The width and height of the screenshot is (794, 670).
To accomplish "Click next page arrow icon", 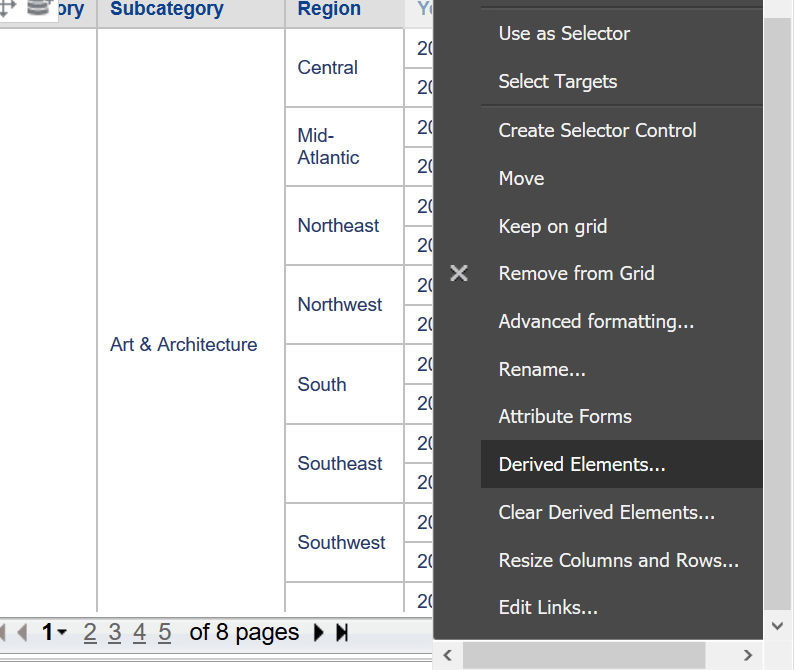I will [319, 633].
